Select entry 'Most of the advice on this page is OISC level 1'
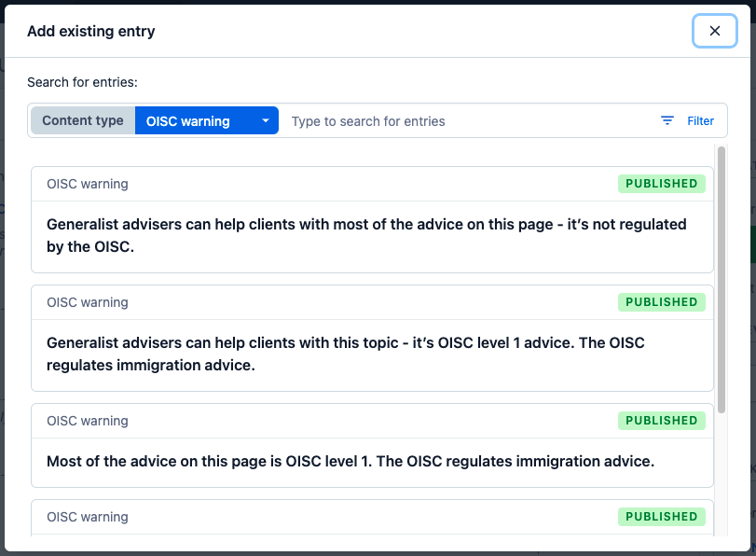 click(x=372, y=446)
